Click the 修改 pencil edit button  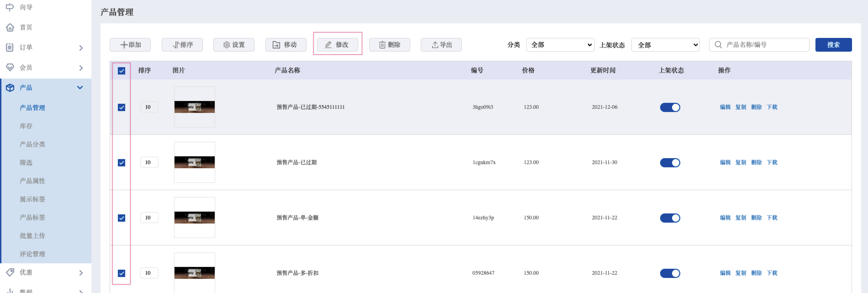coord(337,45)
